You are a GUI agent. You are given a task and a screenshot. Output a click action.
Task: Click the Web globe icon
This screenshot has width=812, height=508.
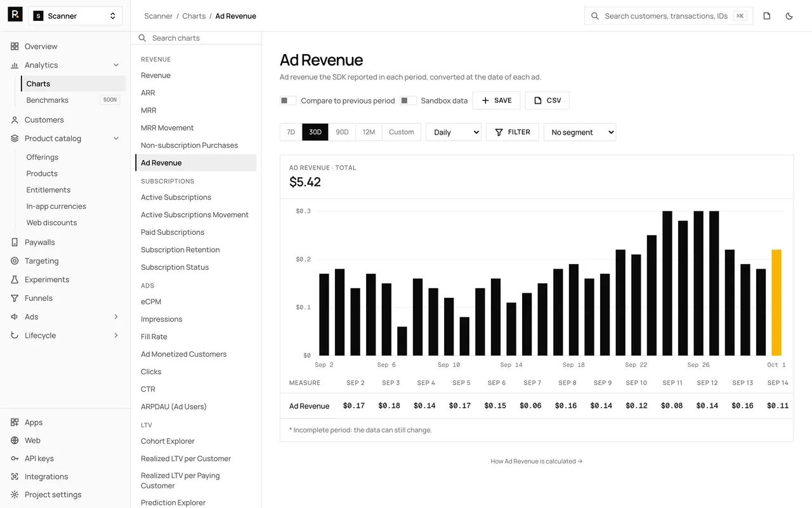(15, 440)
